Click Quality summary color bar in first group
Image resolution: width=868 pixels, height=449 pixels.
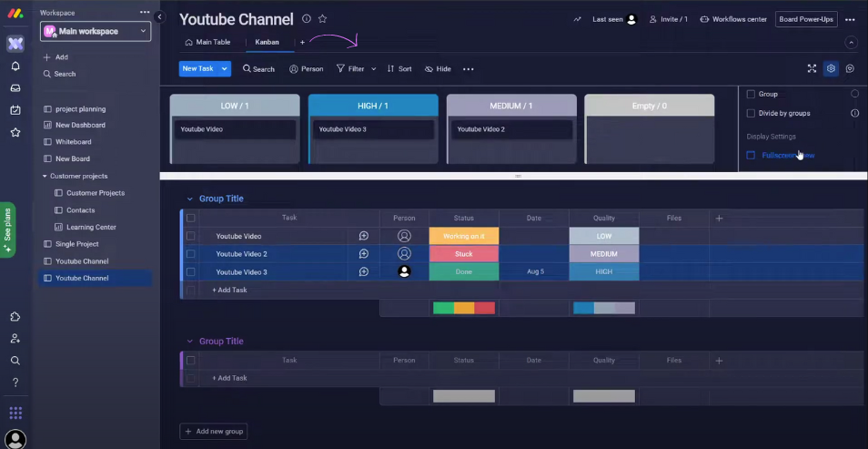(x=604, y=308)
